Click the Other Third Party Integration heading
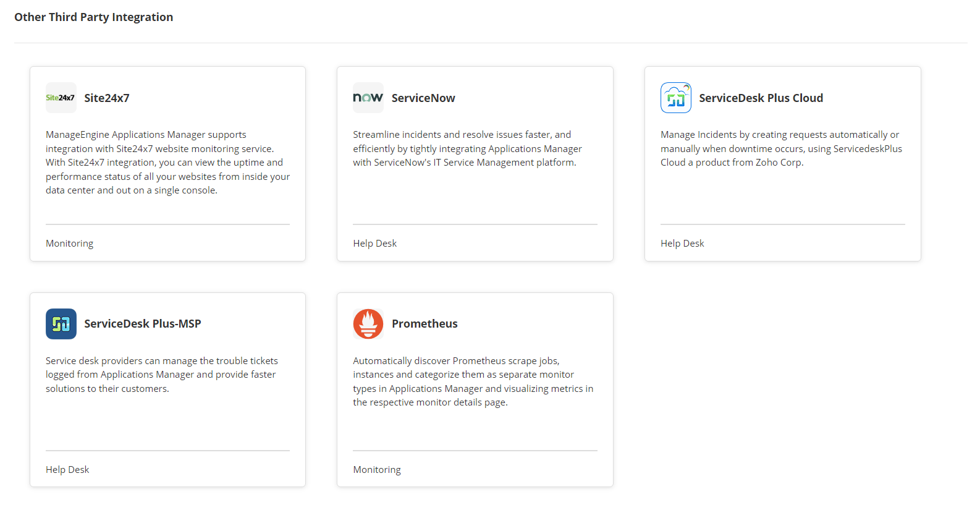The height and width of the screenshot is (510, 980). [x=93, y=17]
